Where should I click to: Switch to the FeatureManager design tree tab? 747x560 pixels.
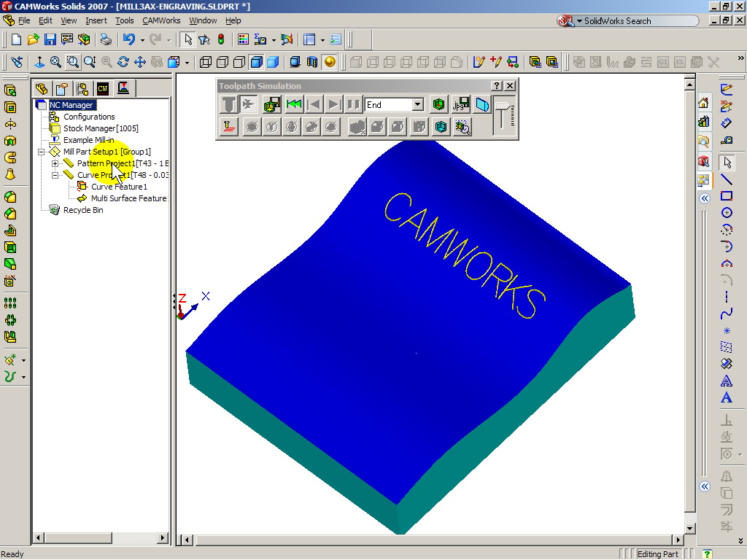[42, 88]
